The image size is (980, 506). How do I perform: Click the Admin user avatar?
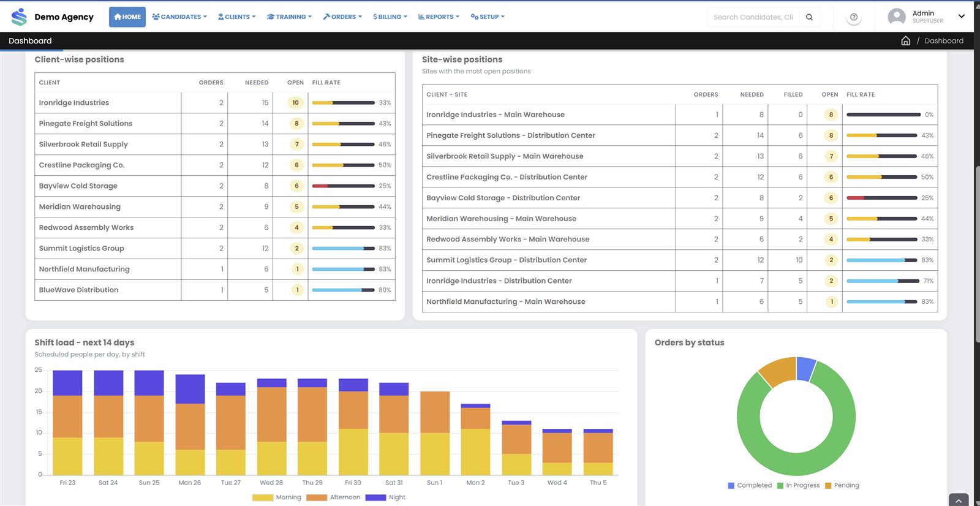pyautogui.click(x=897, y=17)
